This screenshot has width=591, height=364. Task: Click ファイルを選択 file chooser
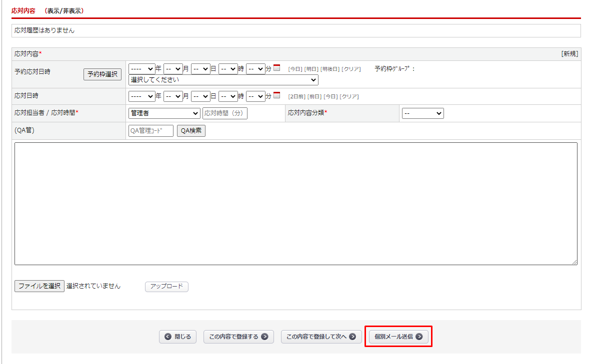coord(39,286)
